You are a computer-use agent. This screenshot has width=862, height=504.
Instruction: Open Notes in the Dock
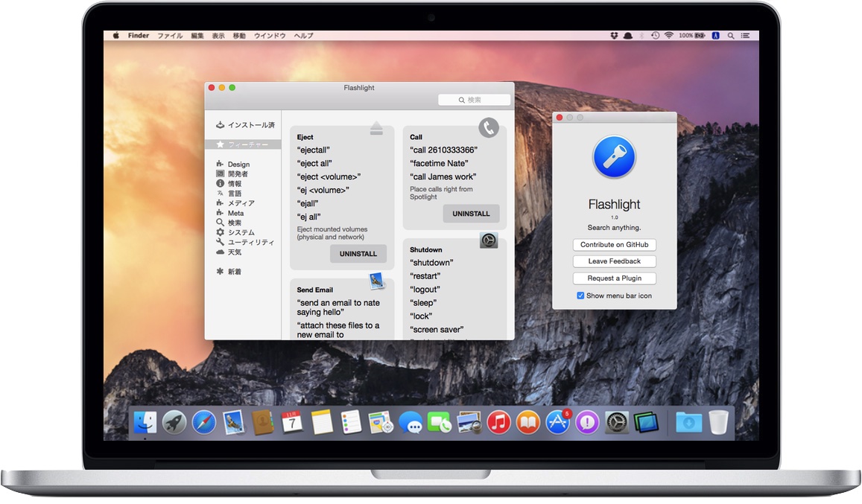coord(322,423)
